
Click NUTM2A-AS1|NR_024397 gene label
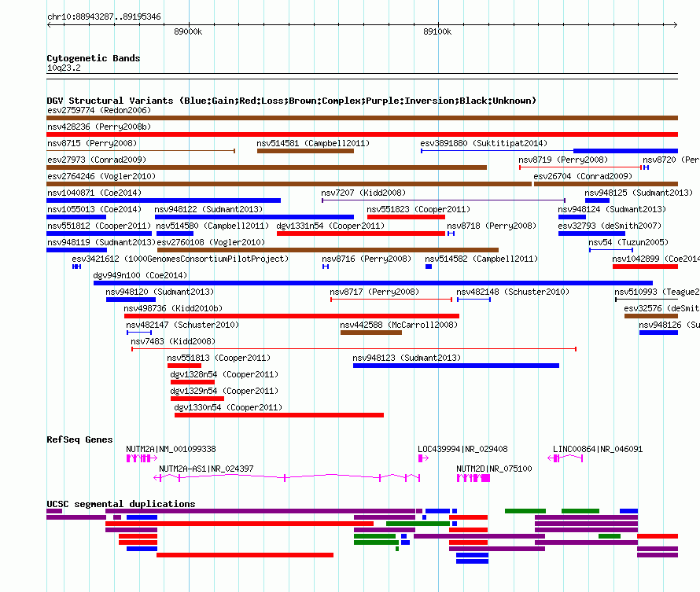206,469
